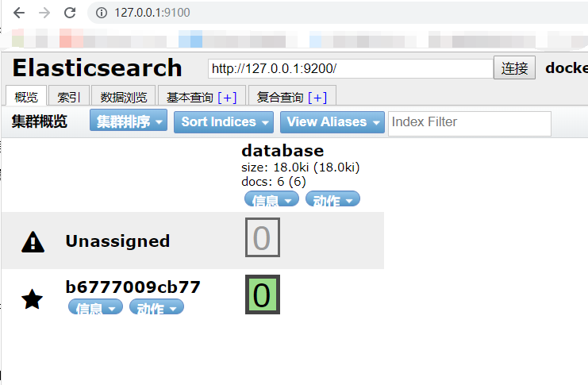Click the 集群概览 label

click(40, 121)
